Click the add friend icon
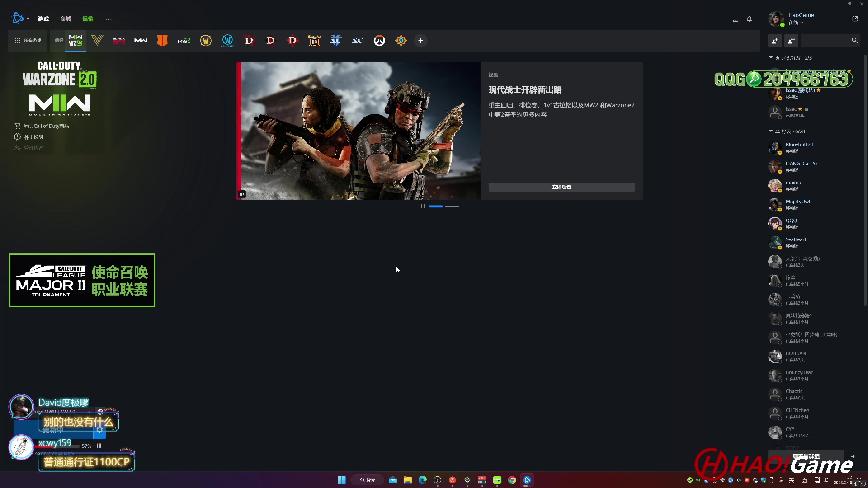 (775, 41)
